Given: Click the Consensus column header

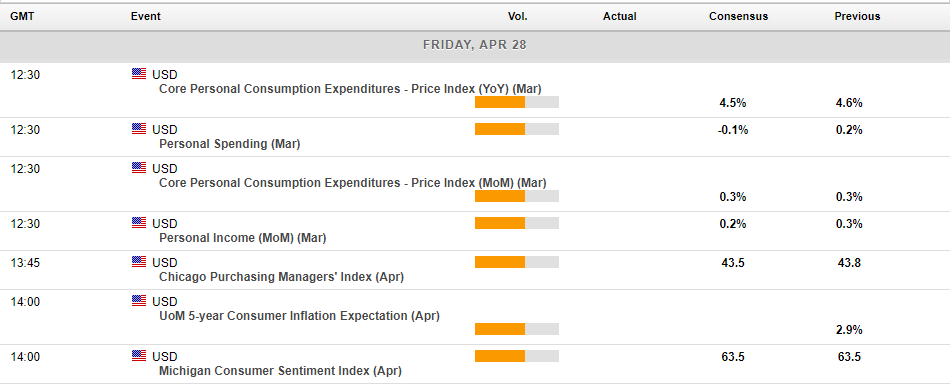Looking at the screenshot, I should 738,16.
